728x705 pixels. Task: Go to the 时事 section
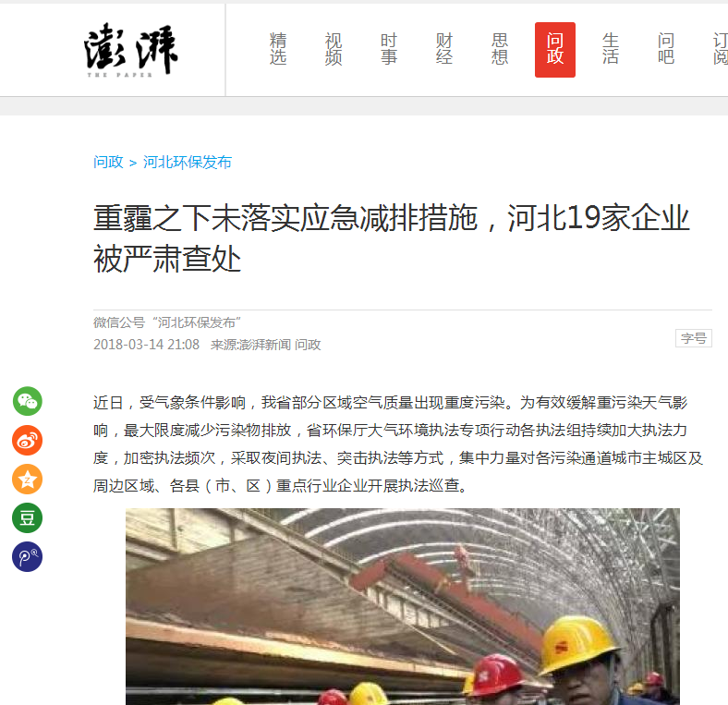tap(389, 49)
